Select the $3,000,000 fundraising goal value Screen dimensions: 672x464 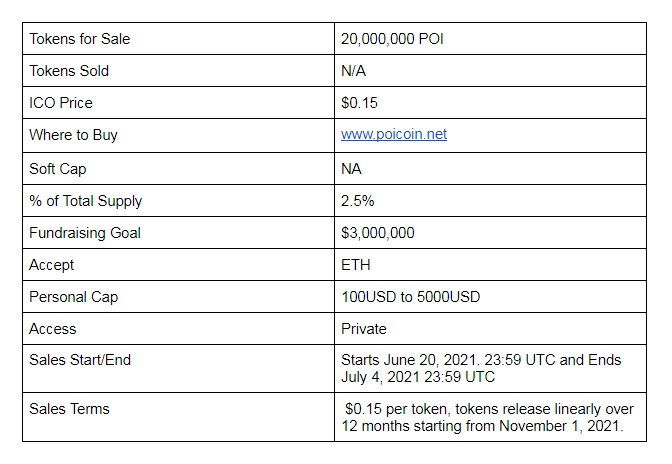pyautogui.click(x=378, y=233)
